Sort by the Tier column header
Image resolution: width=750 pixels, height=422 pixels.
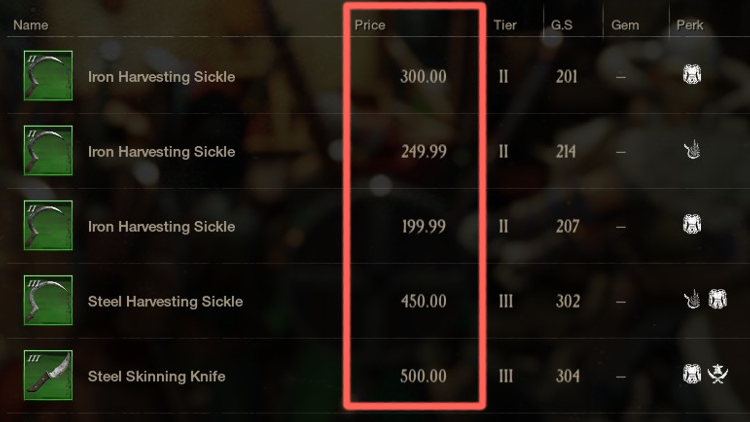pyautogui.click(x=505, y=25)
